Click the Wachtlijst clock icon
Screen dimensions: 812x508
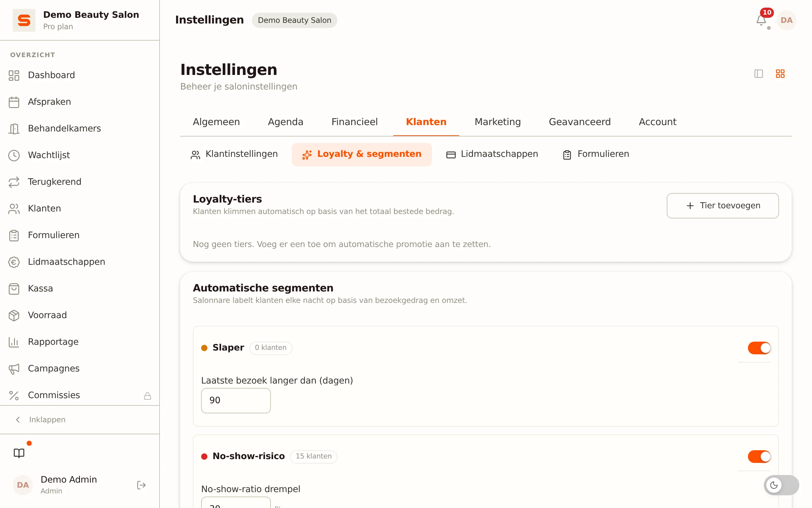point(14,155)
